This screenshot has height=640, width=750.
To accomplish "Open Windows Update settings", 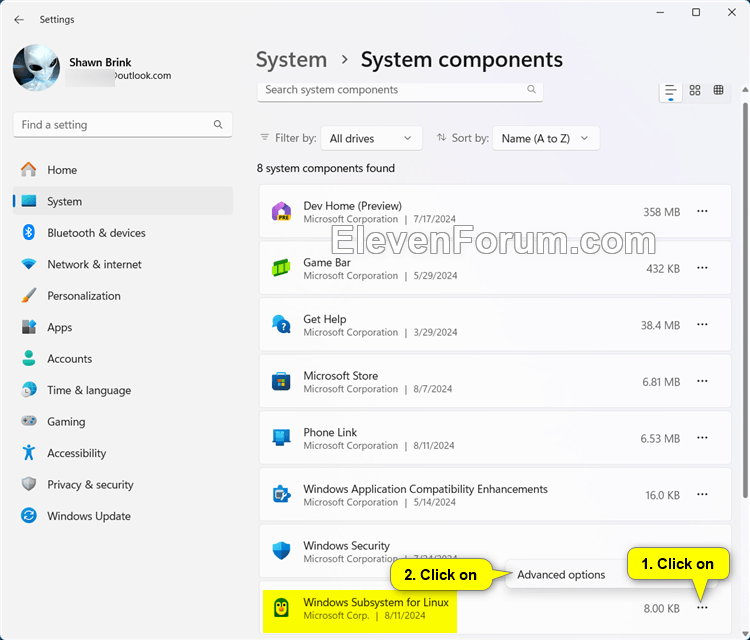I will 122,516.
